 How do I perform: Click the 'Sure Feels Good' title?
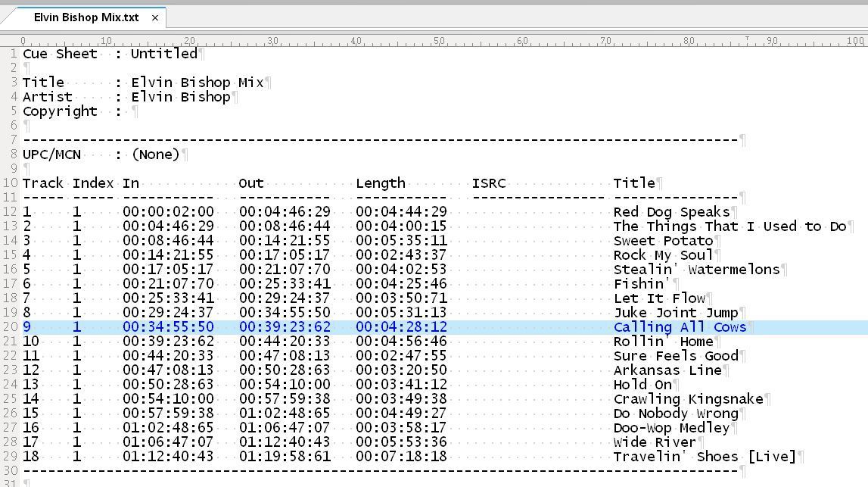676,356
